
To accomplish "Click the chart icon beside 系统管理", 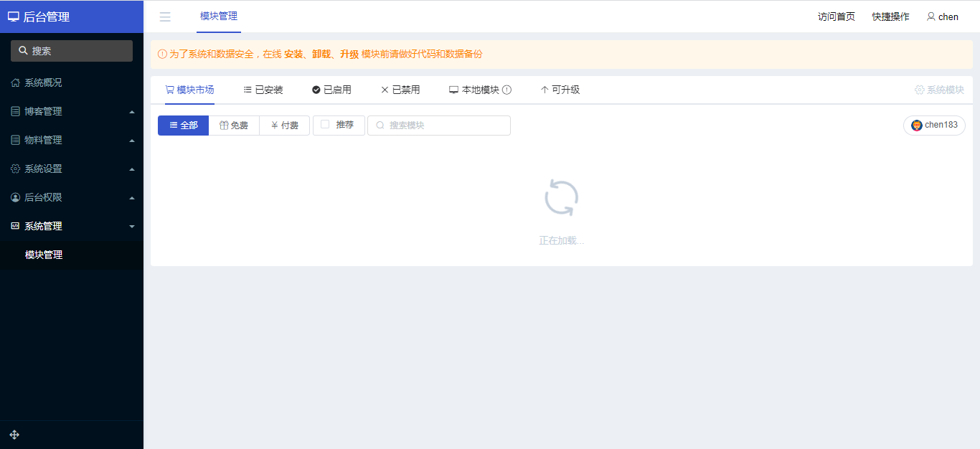I will tap(15, 226).
